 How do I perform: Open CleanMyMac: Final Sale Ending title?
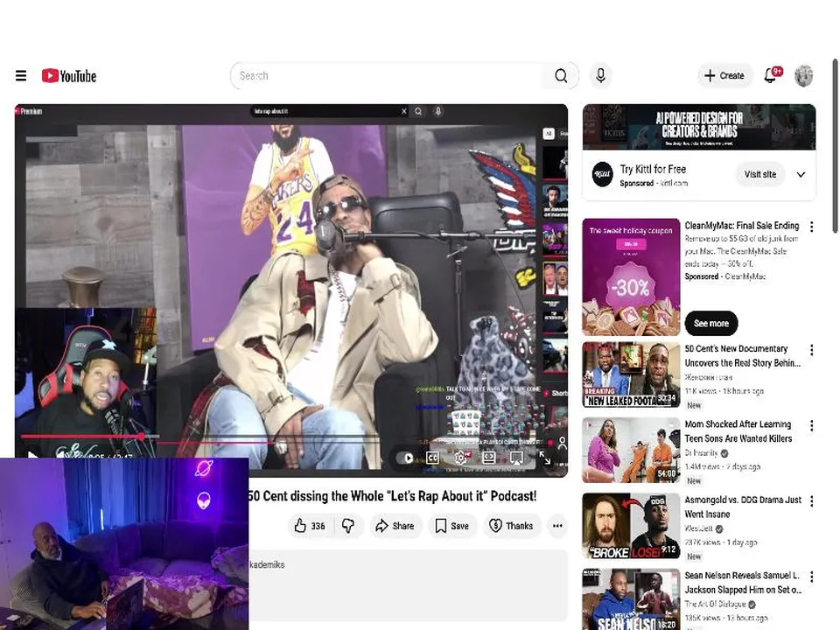[x=741, y=226]
